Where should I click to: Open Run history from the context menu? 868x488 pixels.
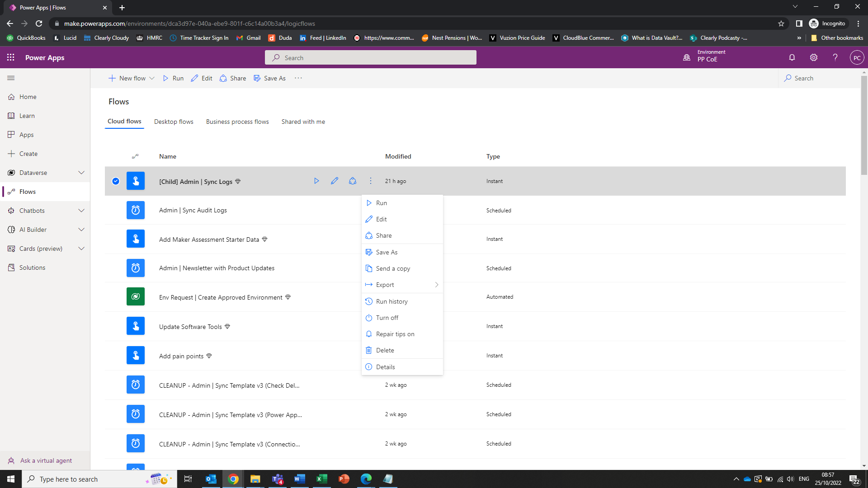pyautogui.click(x=392, y=301)
